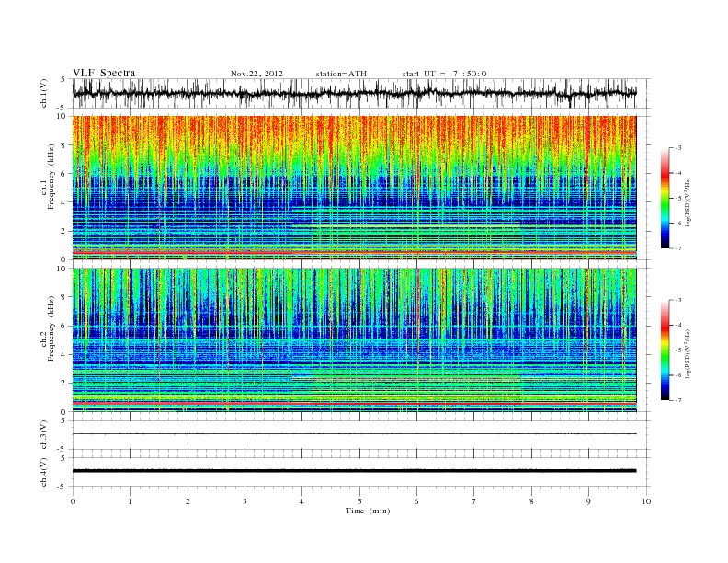Click time-axis tick label "2"

click(188, 501)
